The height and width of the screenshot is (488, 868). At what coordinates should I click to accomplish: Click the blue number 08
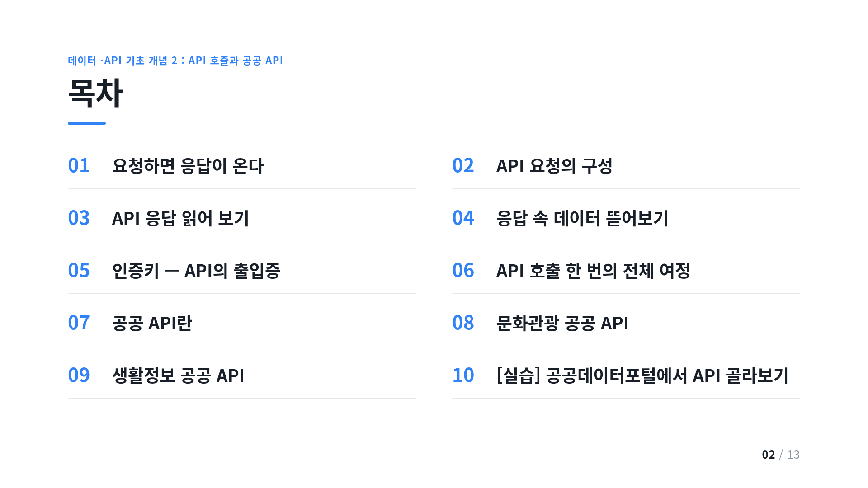pyautogui.click(x=463, y=323)
